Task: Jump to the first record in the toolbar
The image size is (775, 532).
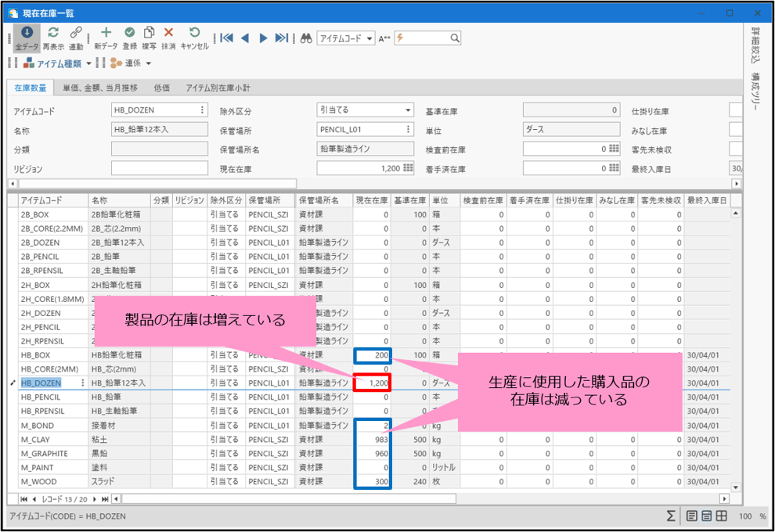Action: click(226, 38)
